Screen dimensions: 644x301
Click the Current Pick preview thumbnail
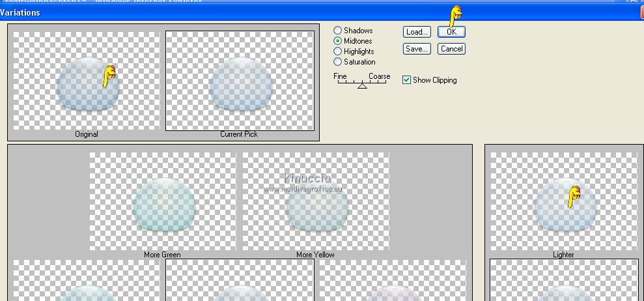coord(240,81)
